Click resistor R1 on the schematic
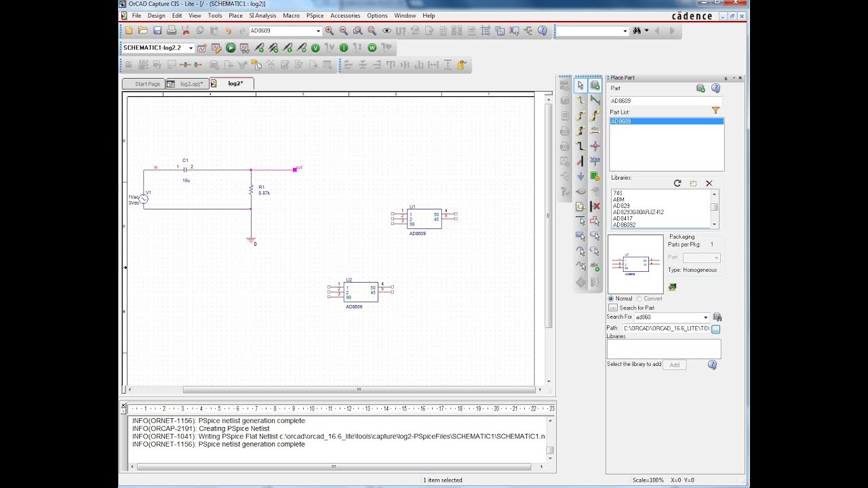This screenshot has height=488, width=868. click(x=251, y=190)
